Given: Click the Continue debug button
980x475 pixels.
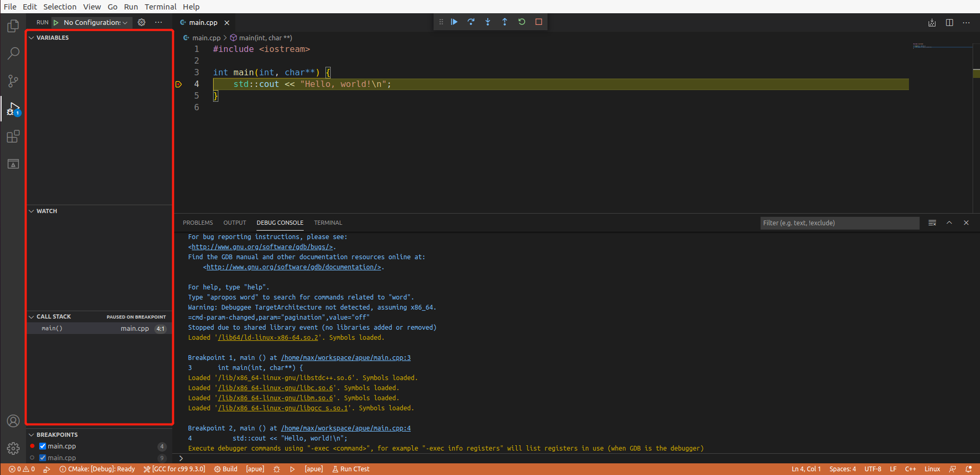Looking at the screenshot, I should (x=454, y=22).
